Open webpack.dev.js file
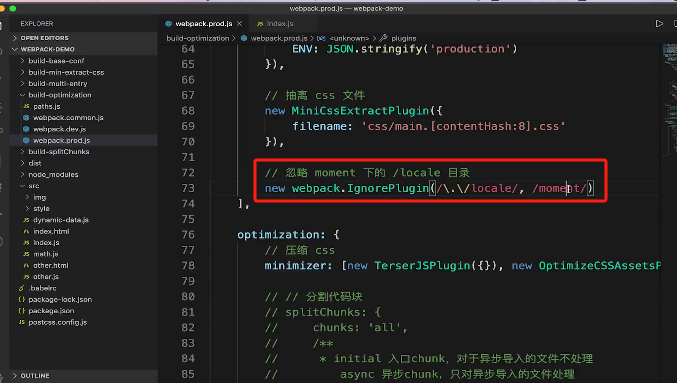This screenshot has height=383, width=677. click(60, 129)
